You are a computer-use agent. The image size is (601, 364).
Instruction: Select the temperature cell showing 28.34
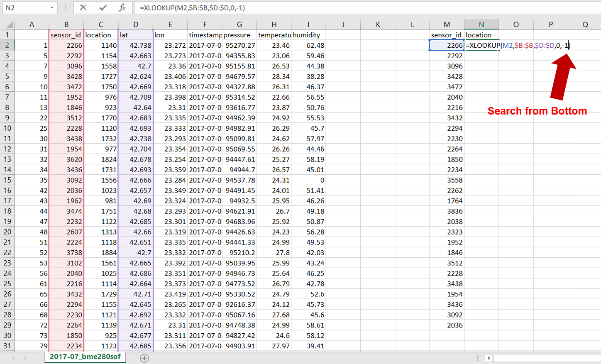(274, 76)
